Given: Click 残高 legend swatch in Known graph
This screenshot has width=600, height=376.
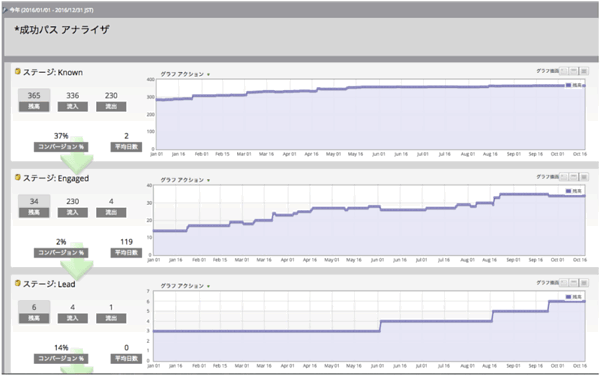Looking at the screenshot, I should (568, 85).
